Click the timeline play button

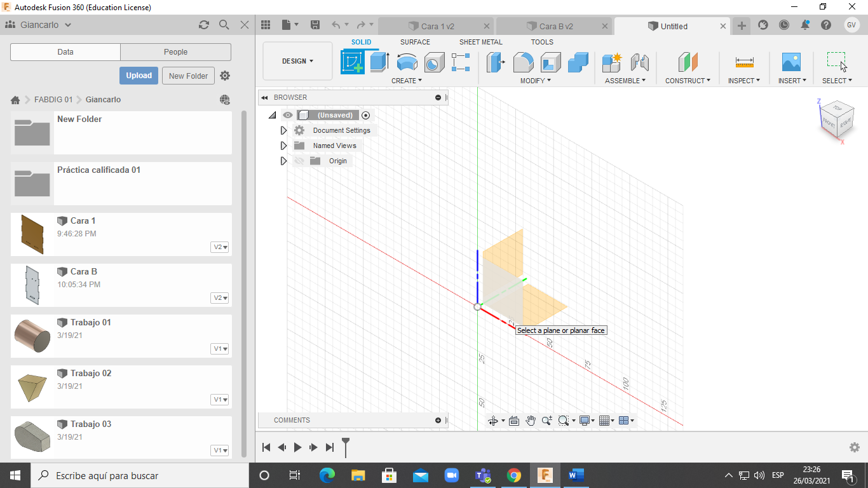pyautogui.click(x=297, y=447)
